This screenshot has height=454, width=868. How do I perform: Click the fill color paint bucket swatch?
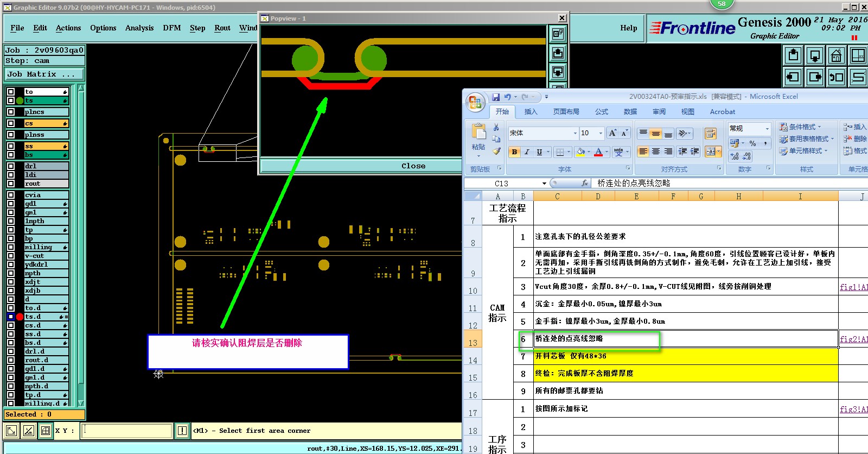click(580, 152)
